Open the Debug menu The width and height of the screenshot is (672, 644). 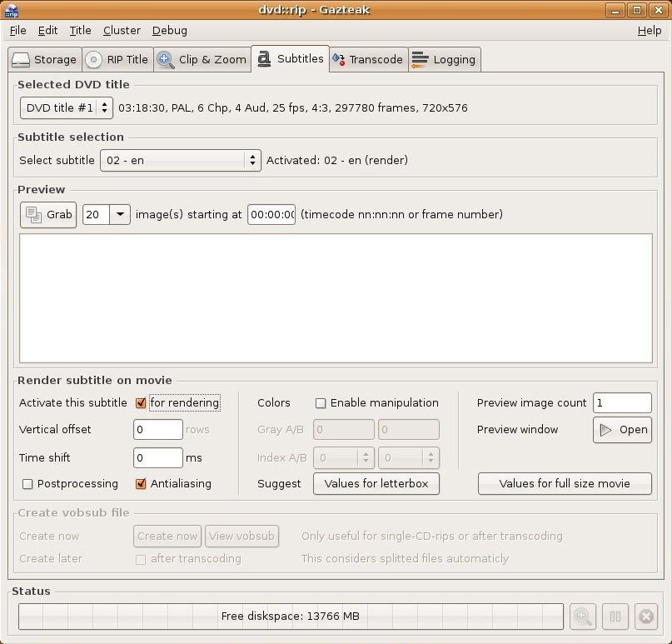170,31
